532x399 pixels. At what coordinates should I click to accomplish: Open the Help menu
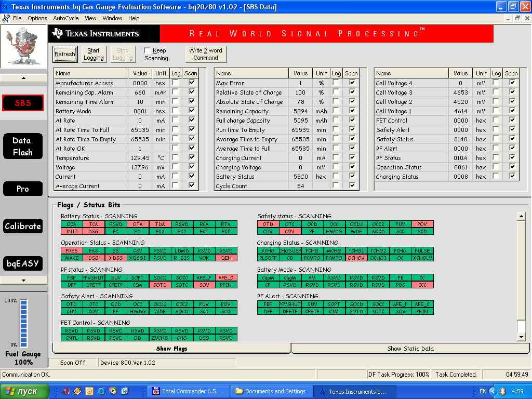click(x=134, y=18)
